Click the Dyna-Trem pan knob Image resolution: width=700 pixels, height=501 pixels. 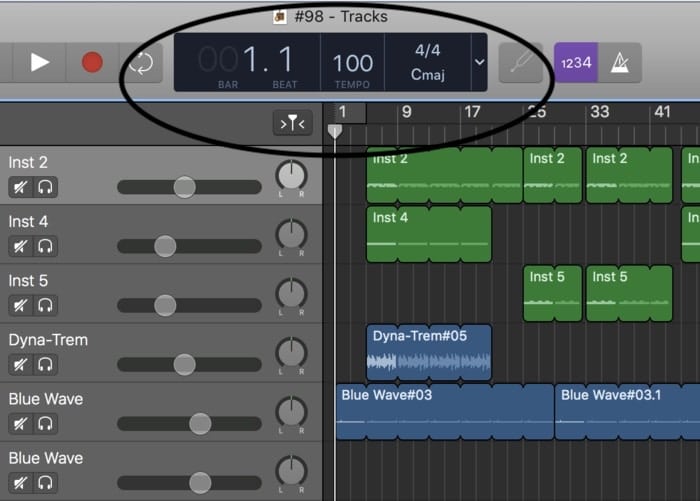(291, 353)
